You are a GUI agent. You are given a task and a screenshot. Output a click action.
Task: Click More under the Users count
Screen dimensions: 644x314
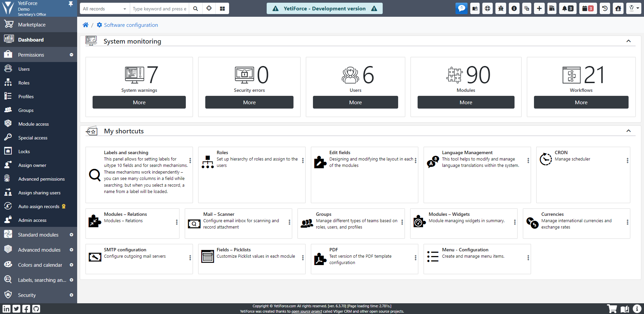[x=356, y=102]
